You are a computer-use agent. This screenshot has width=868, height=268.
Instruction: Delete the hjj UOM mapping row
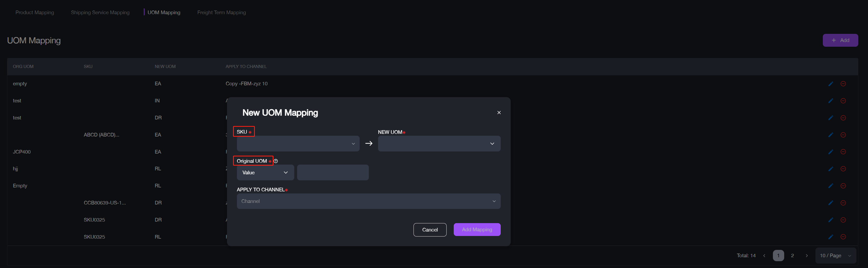843,169
